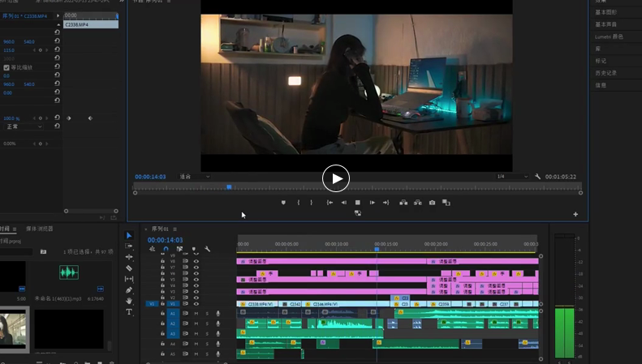
Task: Go to next opacity keyframe arrow
Action: coord(47,118)
